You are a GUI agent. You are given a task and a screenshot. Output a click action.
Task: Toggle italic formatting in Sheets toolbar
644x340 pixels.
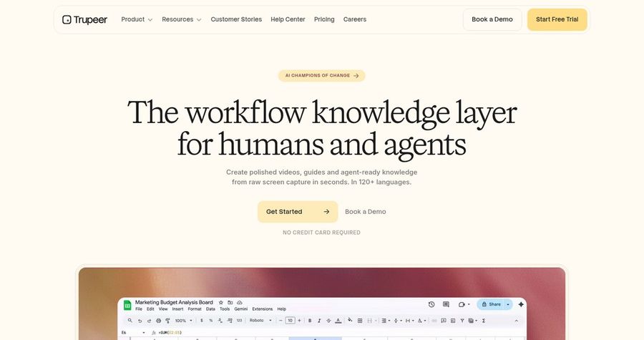click(x=319, y=321)
